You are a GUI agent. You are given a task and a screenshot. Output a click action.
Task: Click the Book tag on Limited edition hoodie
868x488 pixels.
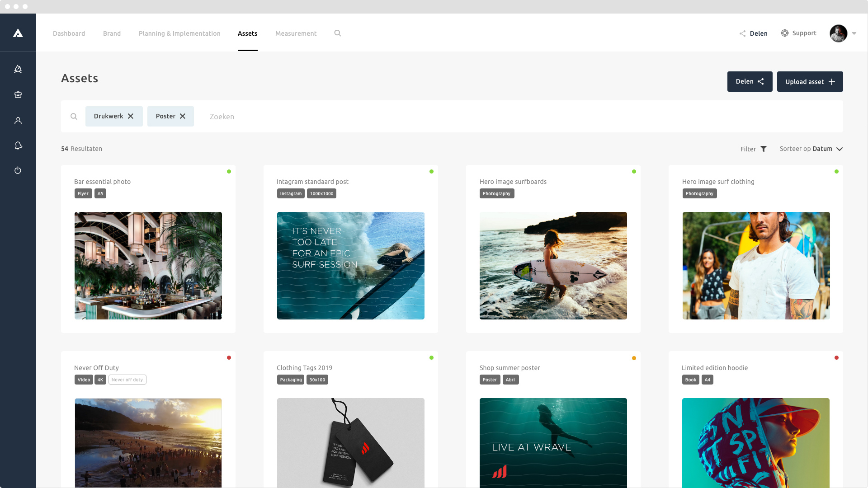pos(691,380)
